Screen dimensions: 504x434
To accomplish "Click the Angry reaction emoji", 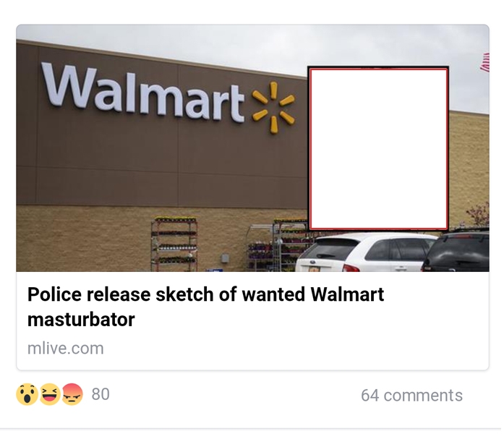I will pyautogui.click(x=72, y=393).
